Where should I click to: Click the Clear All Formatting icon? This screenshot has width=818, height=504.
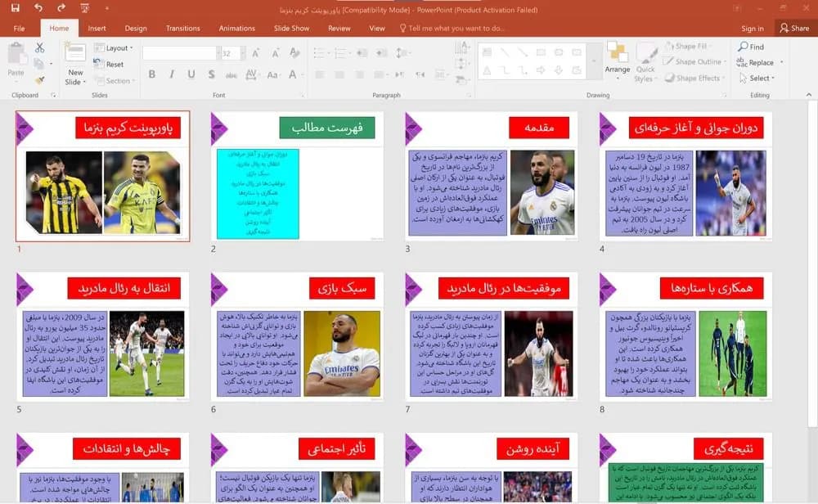pyautogui.click(x=294, y=53)
